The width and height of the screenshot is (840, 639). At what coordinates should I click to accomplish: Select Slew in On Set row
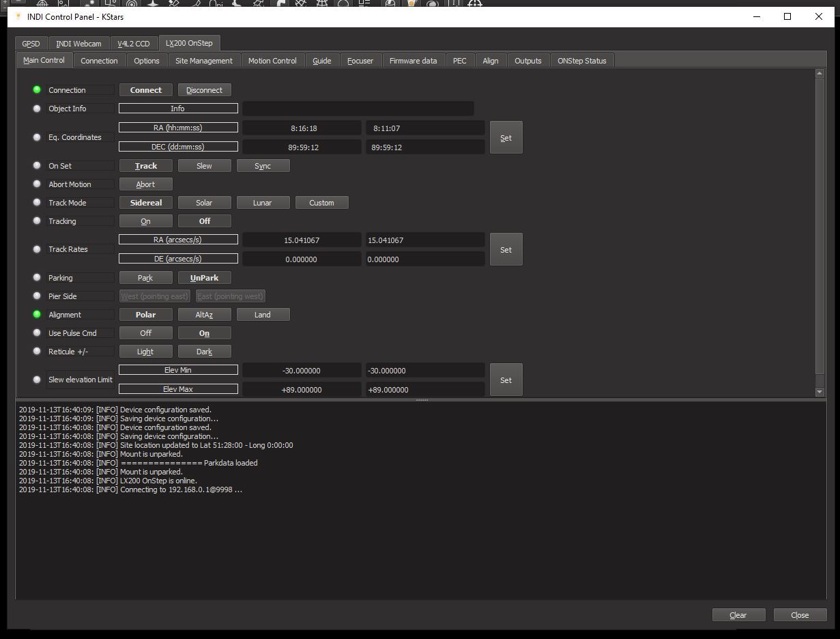204,166
